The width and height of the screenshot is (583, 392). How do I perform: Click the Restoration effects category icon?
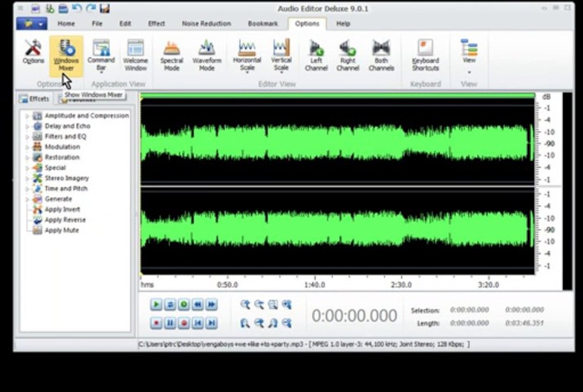37,157
